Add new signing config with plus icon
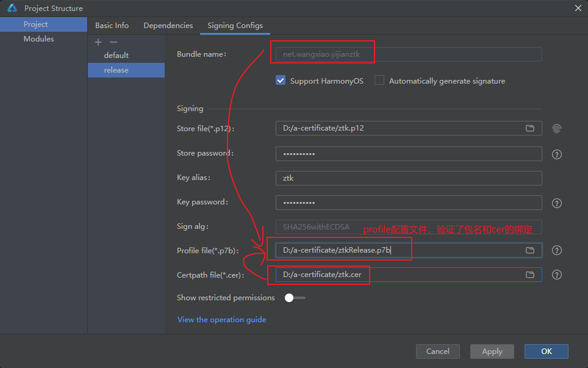Viewport: 588px width, 368px height. (98, 42)
